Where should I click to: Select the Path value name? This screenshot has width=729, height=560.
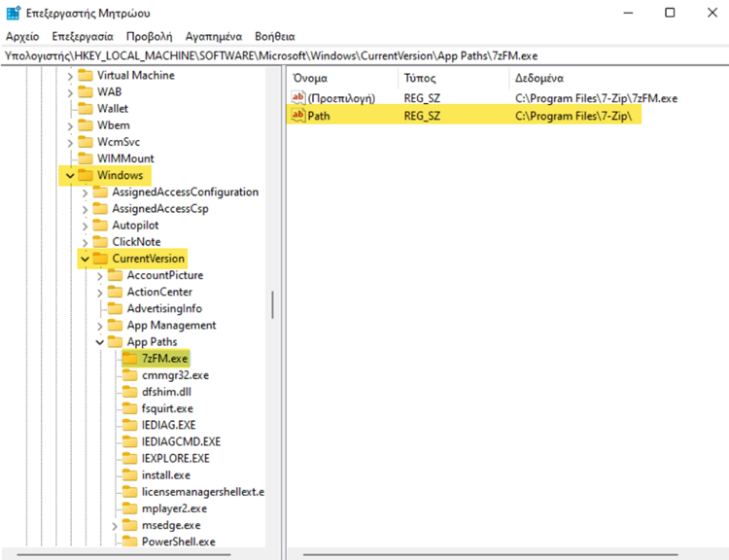[x=319, y=116]
